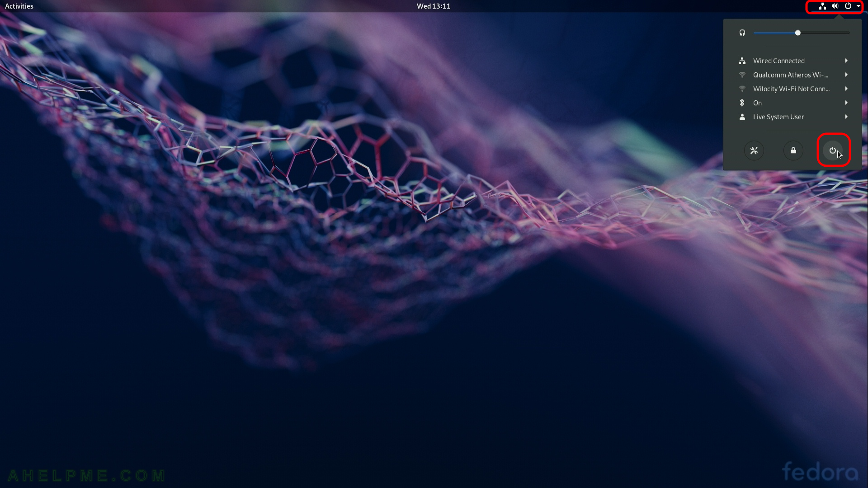Click the volume speaker icon in top bar
This screenshot has height=488, width=868.
835,6
